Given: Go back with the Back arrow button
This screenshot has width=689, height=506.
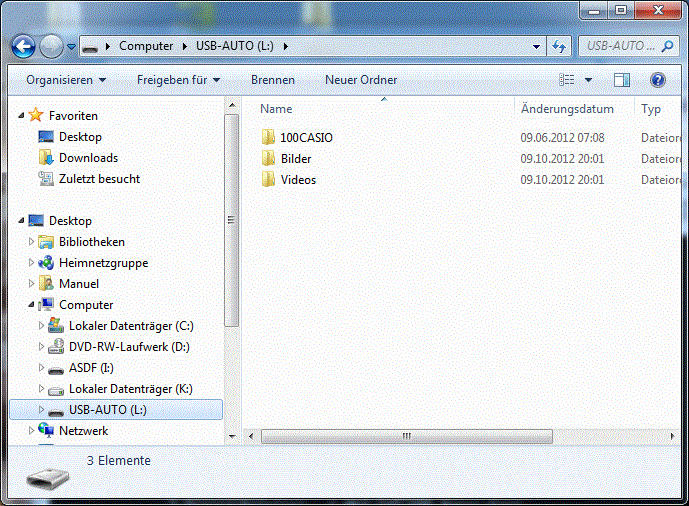Looking at the screenshot, I should coord(23,46).
